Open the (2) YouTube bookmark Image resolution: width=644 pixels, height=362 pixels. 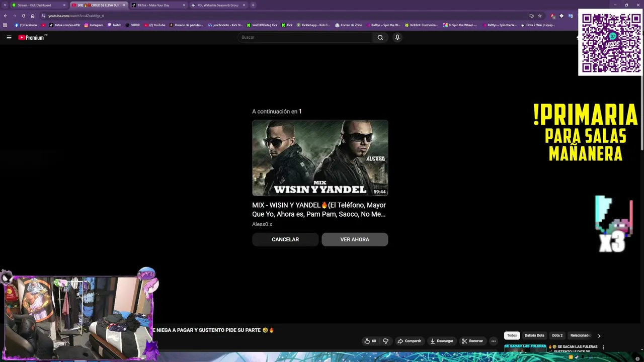pyautogui.click(x=155, y=25)
